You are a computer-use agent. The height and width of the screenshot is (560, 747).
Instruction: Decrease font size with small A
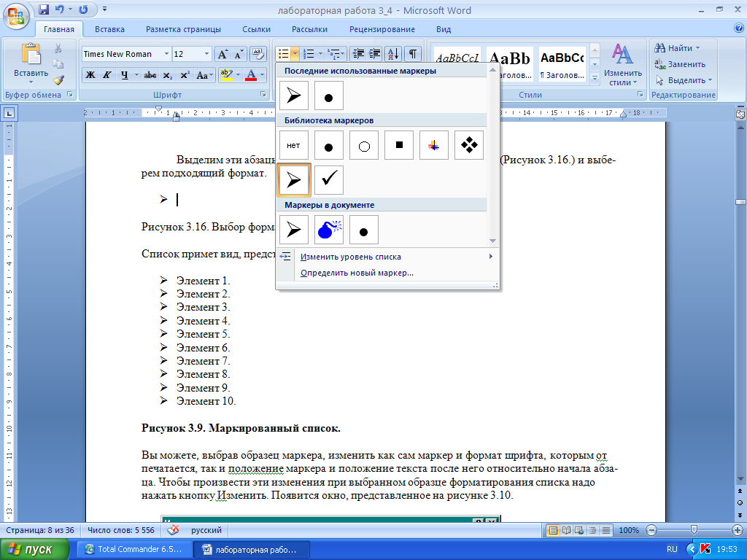[239, 54]
